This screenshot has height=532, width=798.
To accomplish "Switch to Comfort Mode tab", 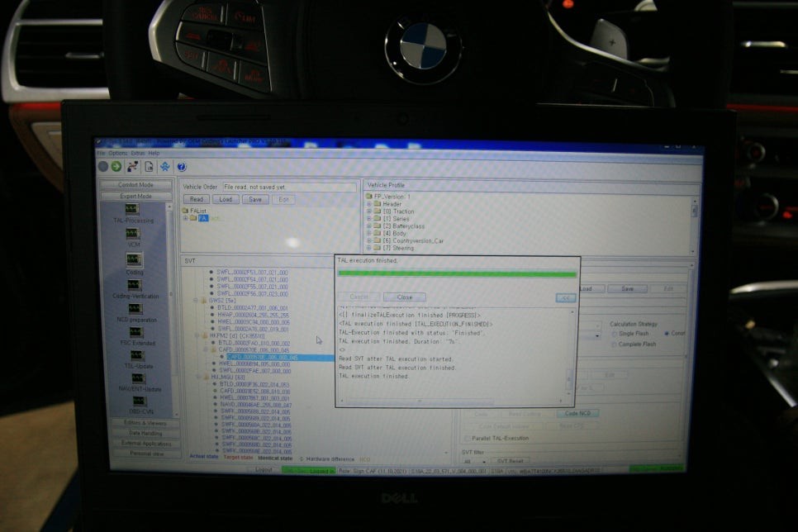I will point(135,185).
